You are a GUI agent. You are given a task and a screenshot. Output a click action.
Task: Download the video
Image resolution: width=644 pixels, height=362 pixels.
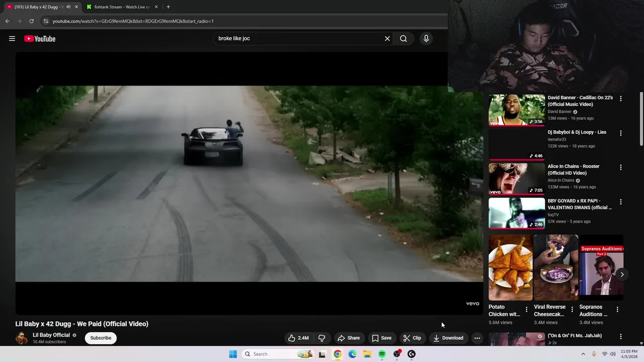pos(448,338)
